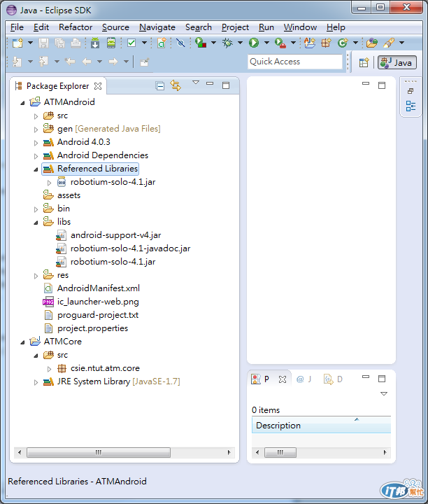Collapse the Referenced Libraries node

point(36,169)
